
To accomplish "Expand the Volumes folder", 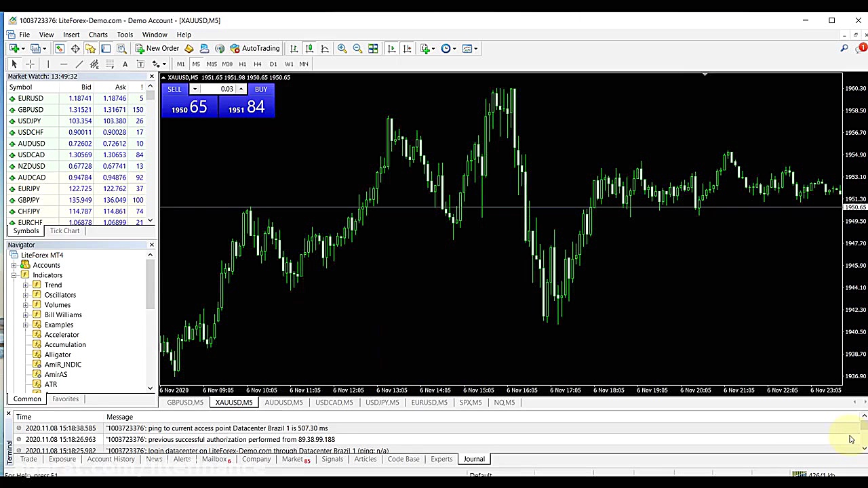I will coord(26,305).
